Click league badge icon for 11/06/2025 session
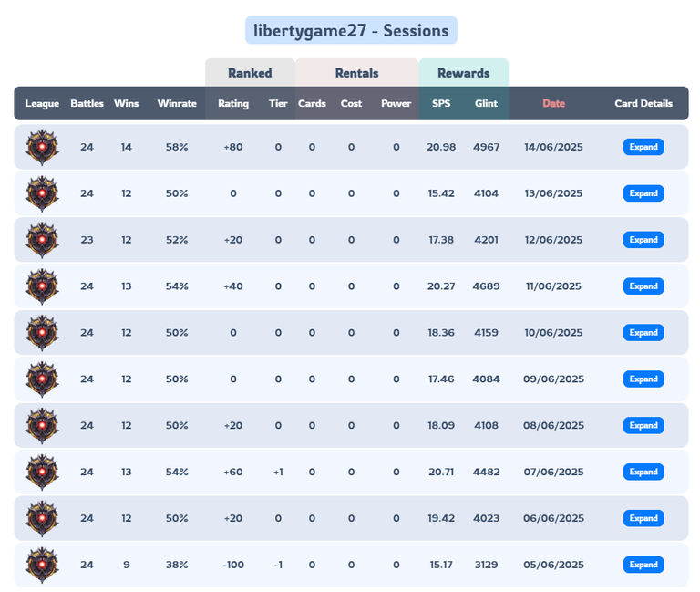700x592 pixels. [42, 286]
